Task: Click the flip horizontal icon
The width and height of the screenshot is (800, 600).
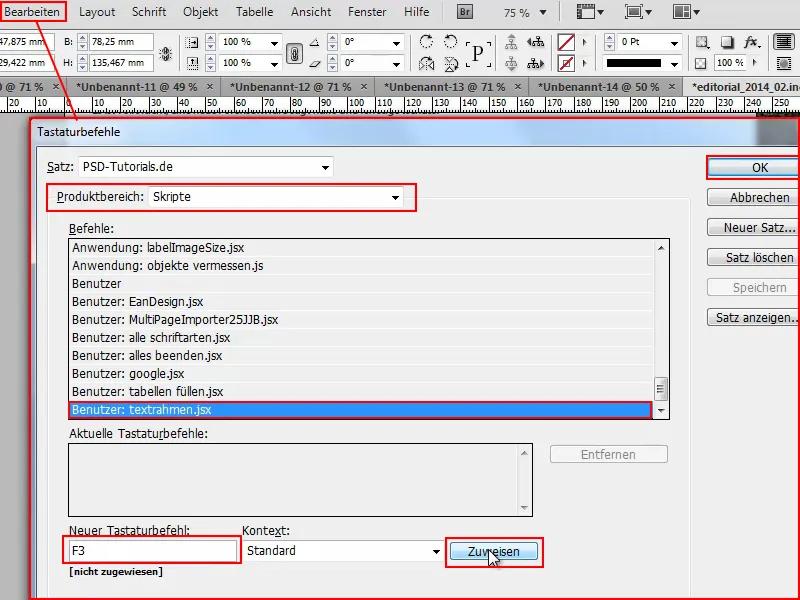Action: [426, 64]
